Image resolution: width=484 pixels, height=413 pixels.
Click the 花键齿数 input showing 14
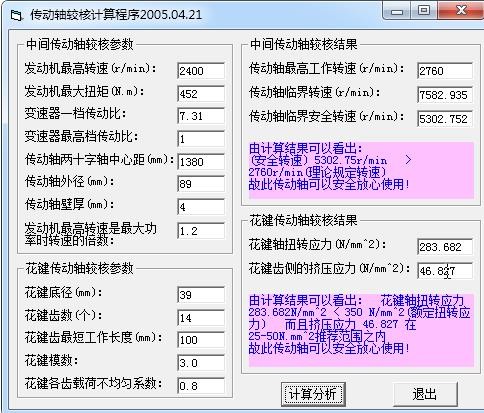201,318
